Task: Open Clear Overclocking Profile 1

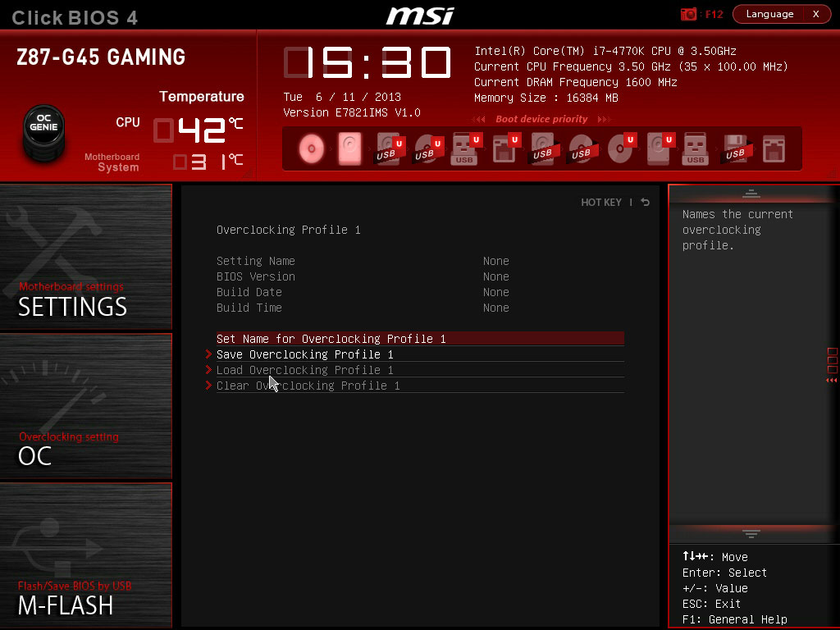Action: pyautogui.click(x=420, y=386)
